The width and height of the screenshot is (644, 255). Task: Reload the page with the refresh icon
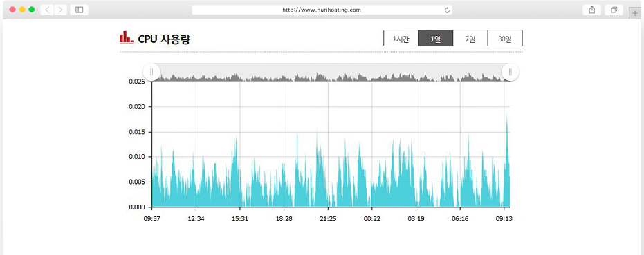coord(448,10)
